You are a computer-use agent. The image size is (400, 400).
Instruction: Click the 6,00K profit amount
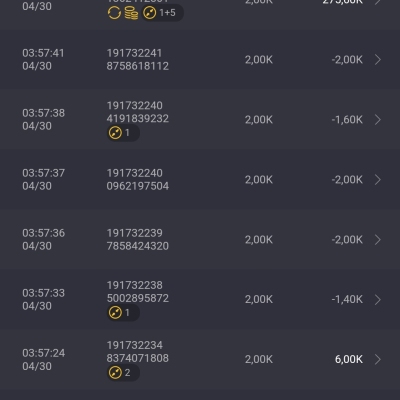point(349,359)
